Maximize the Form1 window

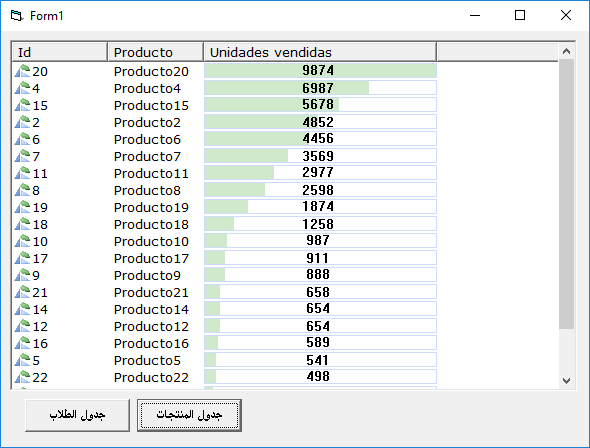coord(520,15)
